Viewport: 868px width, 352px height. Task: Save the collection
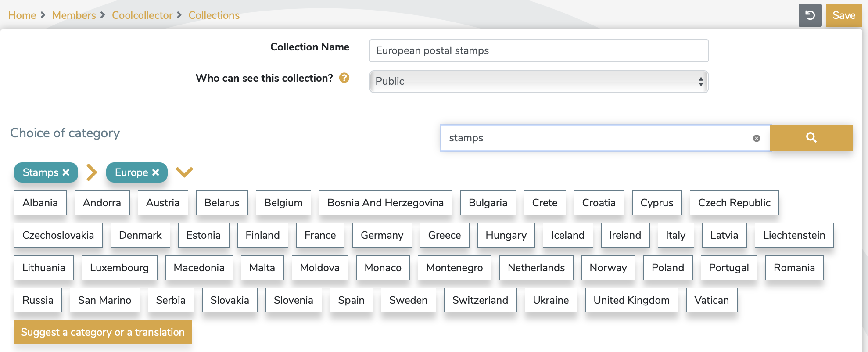click(843, 15)
